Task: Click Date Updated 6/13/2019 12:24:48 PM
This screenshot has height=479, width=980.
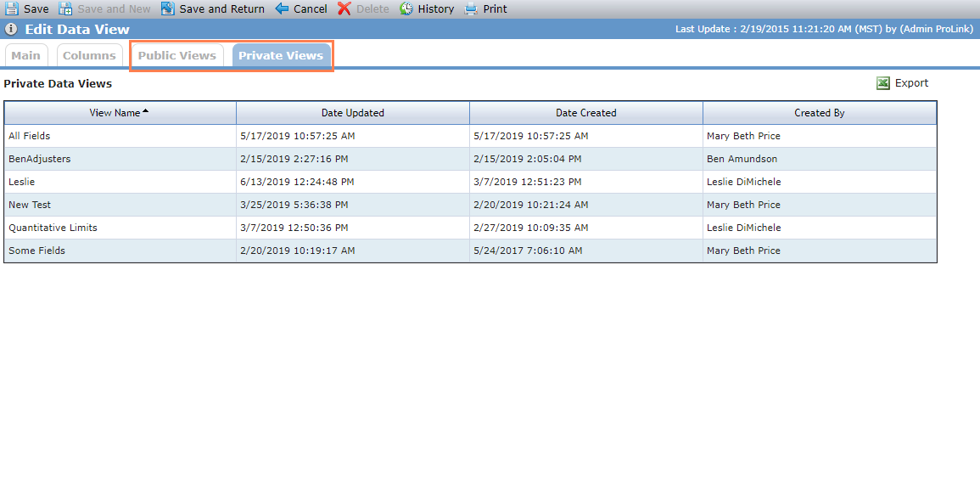Action: pyautogui.click(x=297, y=182)
